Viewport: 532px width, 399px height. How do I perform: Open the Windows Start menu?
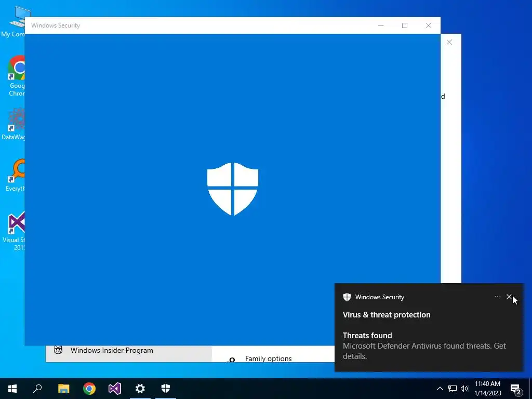tap(12, 389)
